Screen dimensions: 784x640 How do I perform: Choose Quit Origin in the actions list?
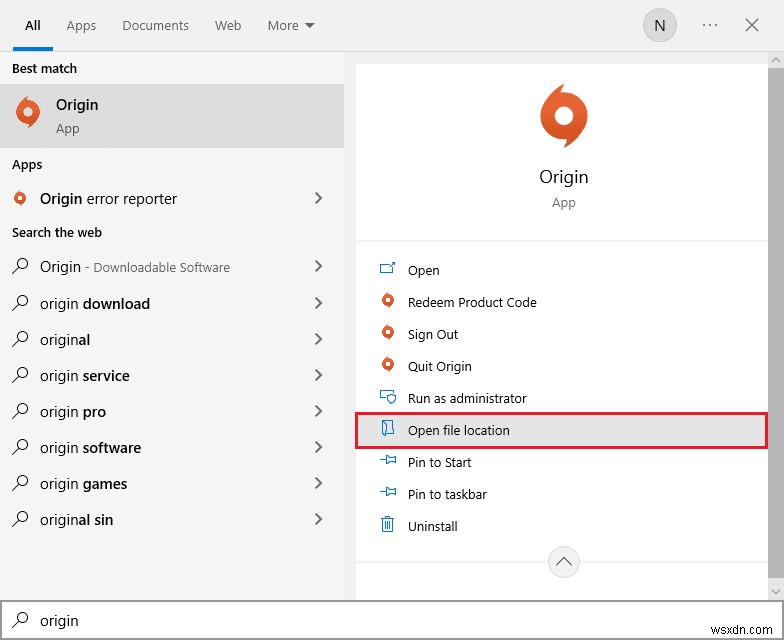click(x=439, y=366)
